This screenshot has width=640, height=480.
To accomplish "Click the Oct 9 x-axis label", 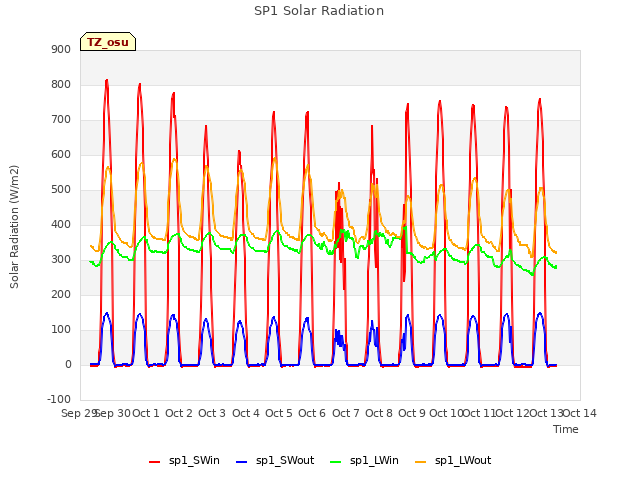I will tap(412, 413).
